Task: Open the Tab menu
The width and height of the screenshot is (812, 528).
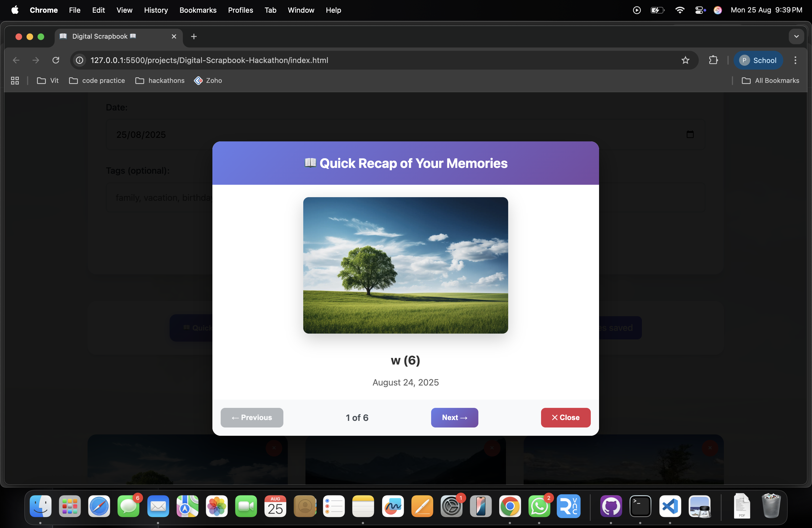Action: click(x=270, y=10)
